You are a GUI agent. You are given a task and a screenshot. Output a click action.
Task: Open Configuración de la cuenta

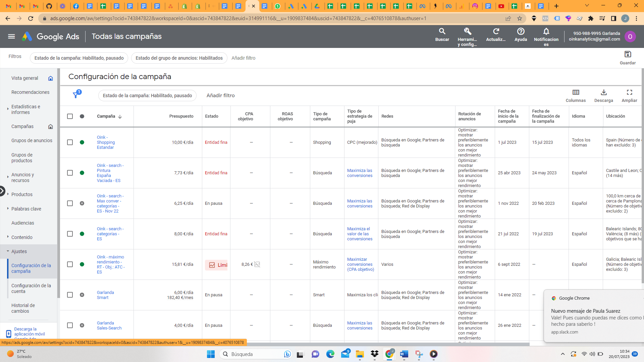pyautogui.click(x=31, y=288)
